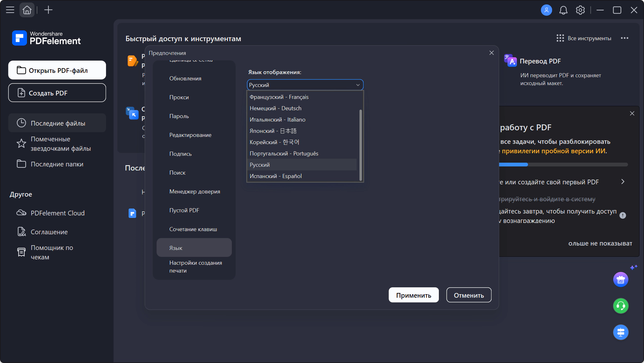Open Пустой PDF preferences section
The height and width of the screenshot is (363, 644).
tap(194, 210)
